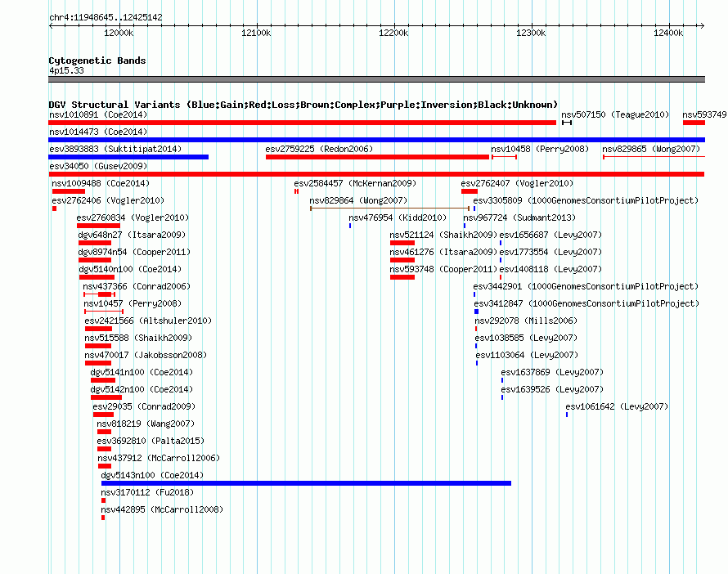728x574 pixels.
Task: Click esv1637869 (Levy2007) label
Action: [552, 372]
